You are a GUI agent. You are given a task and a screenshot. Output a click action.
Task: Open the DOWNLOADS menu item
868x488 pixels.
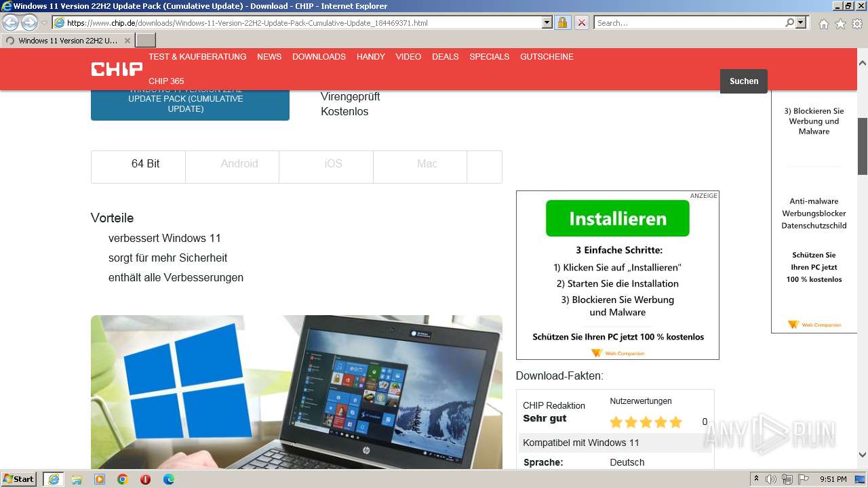319,57
